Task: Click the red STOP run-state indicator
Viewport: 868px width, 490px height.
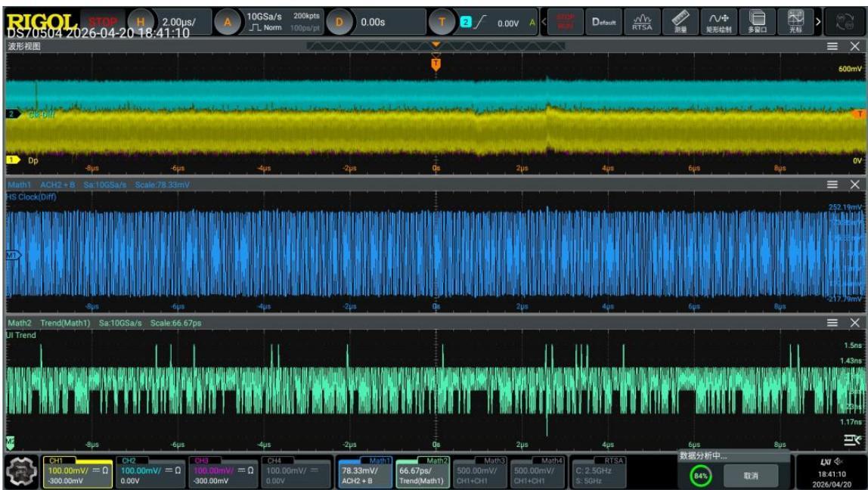Action: tap(103, 22)
